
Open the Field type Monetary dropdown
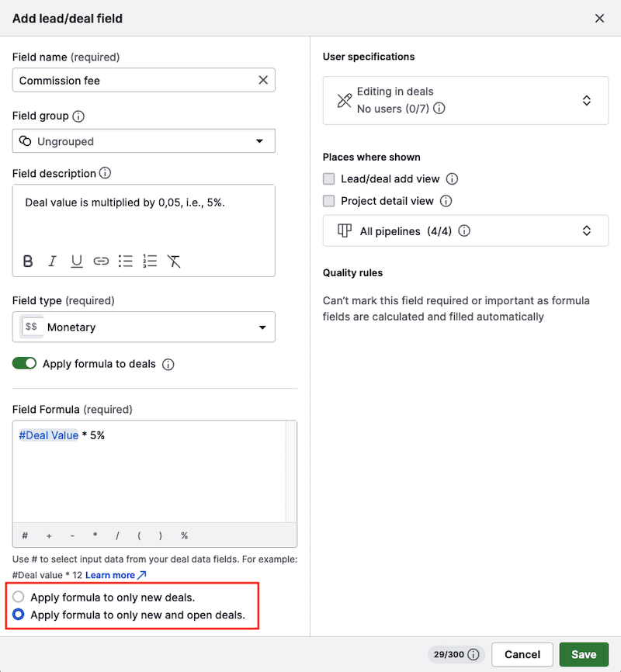coord(144,327)
